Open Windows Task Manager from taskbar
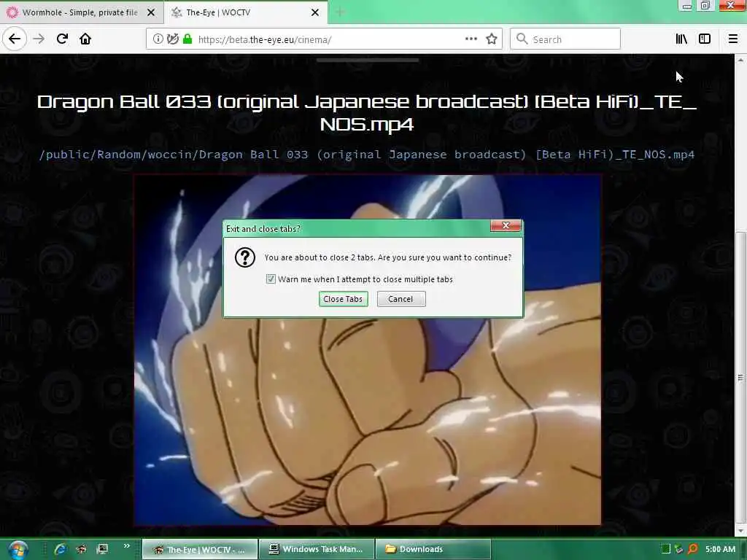 click(x=317, y=550)
